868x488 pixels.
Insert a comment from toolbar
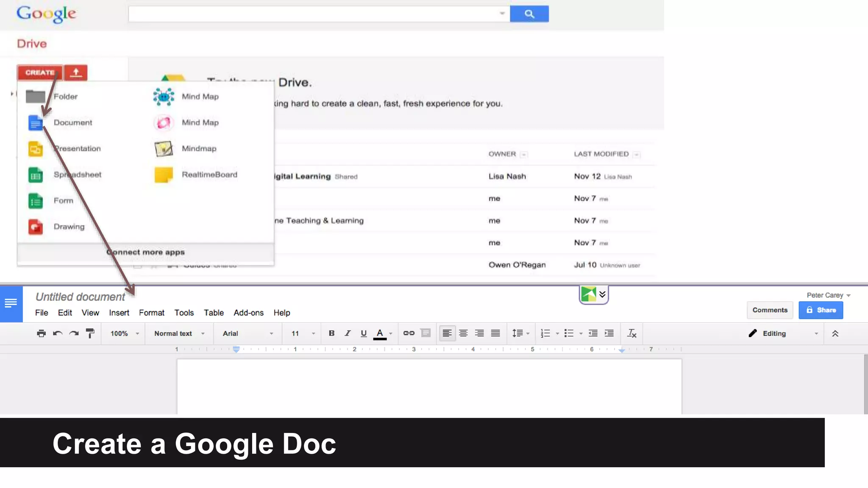point(426,333)
